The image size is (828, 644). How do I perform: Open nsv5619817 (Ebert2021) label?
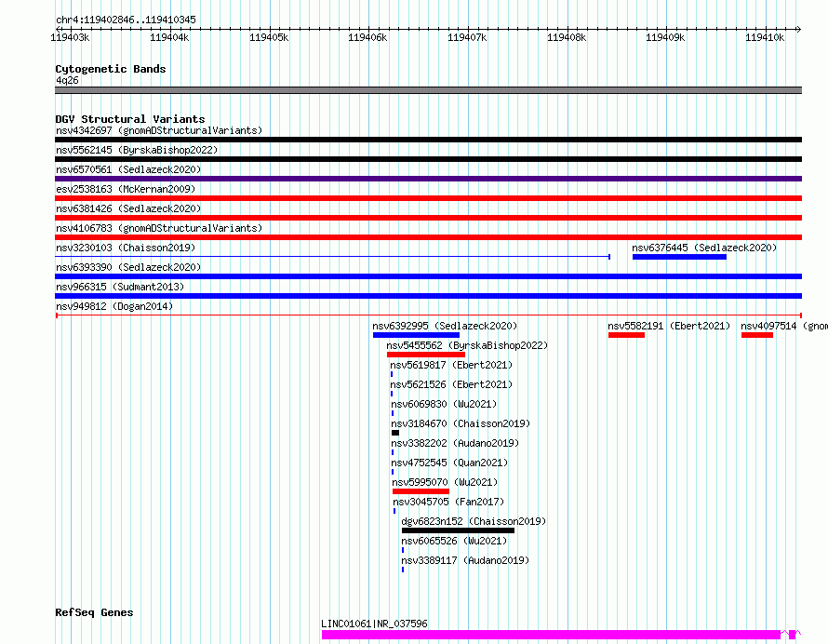pyautogui.click(x=451, y=365)
